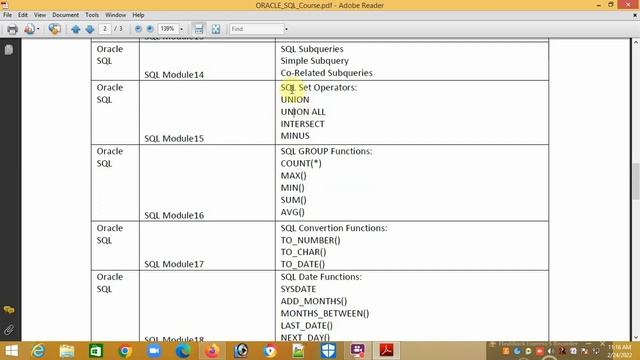640x360 pixels.
Task: Open the shield security app in taskbar
Action: pyautogui.click(x=328, y=351)
